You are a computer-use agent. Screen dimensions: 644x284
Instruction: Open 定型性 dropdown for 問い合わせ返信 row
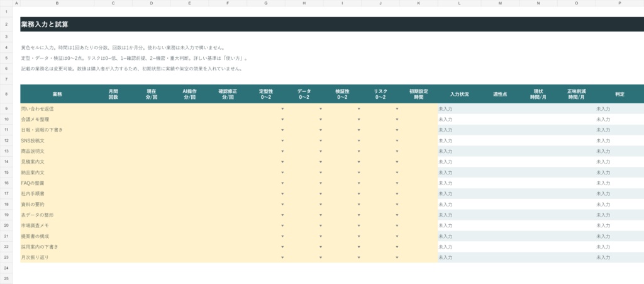[x=282, y=109]
